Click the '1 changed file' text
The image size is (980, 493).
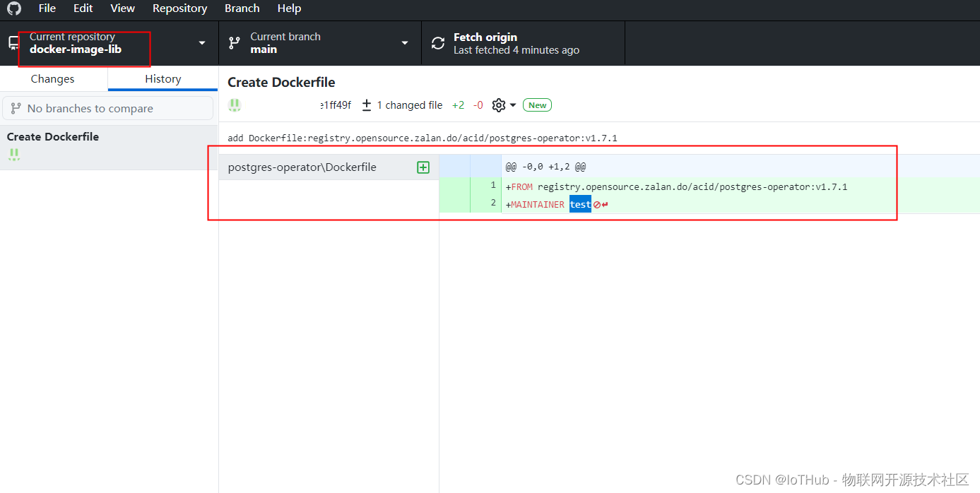410,105
